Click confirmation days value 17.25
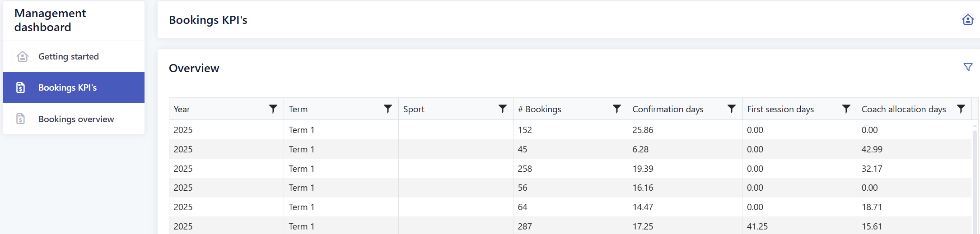 pyautogui.click(x=643, y=226)
